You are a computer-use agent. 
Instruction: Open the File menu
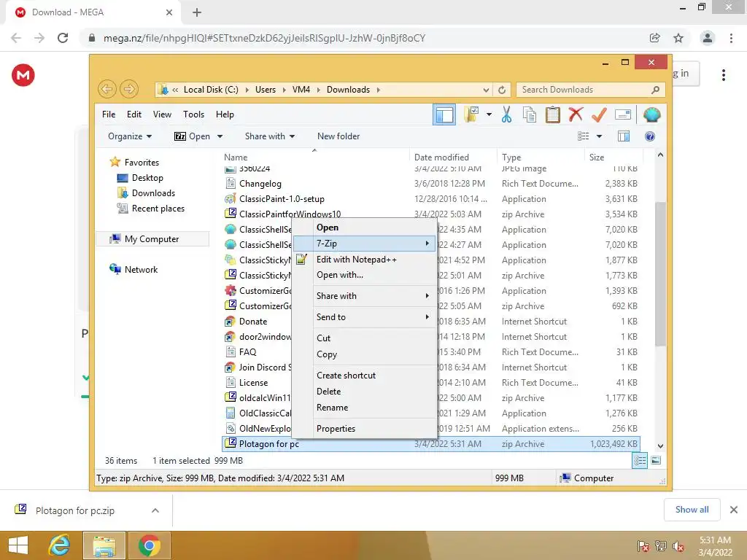(109, 114)
